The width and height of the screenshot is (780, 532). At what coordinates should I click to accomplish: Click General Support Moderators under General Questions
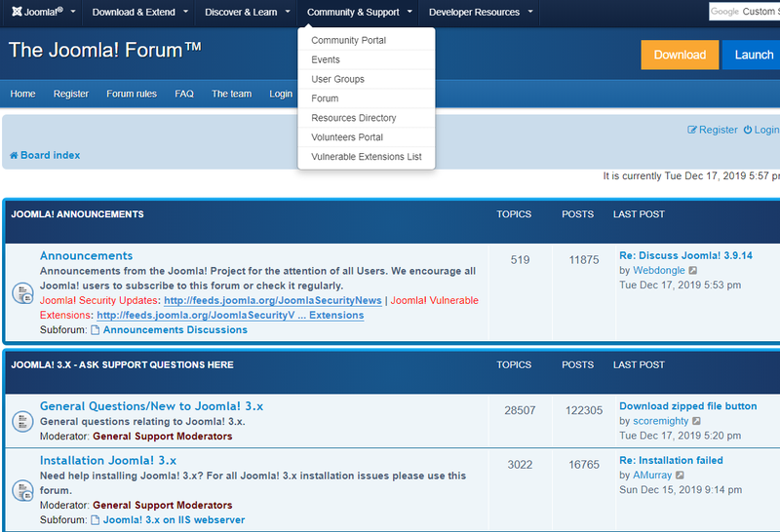[162, 437]
